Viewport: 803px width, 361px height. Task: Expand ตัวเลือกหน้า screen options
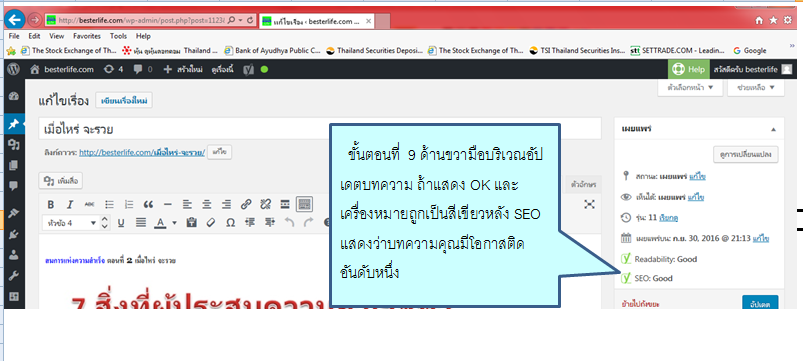690,88
